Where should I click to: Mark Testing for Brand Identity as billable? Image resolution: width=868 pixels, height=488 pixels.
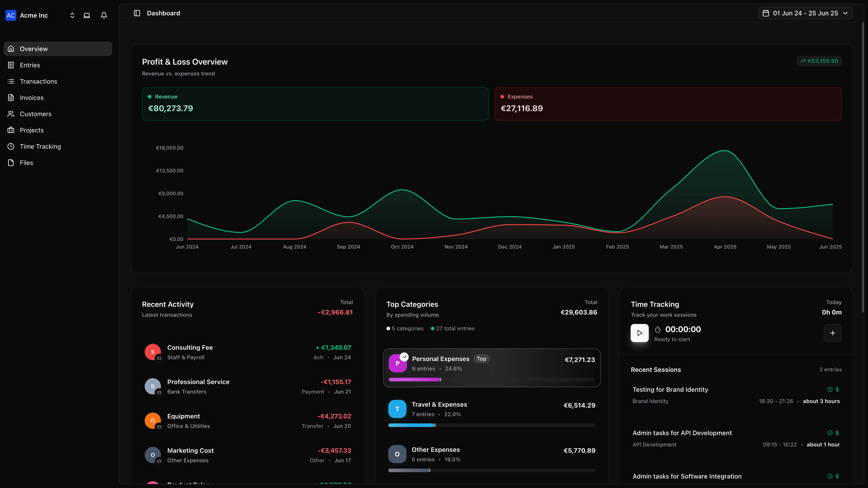[x=837, y=389]
